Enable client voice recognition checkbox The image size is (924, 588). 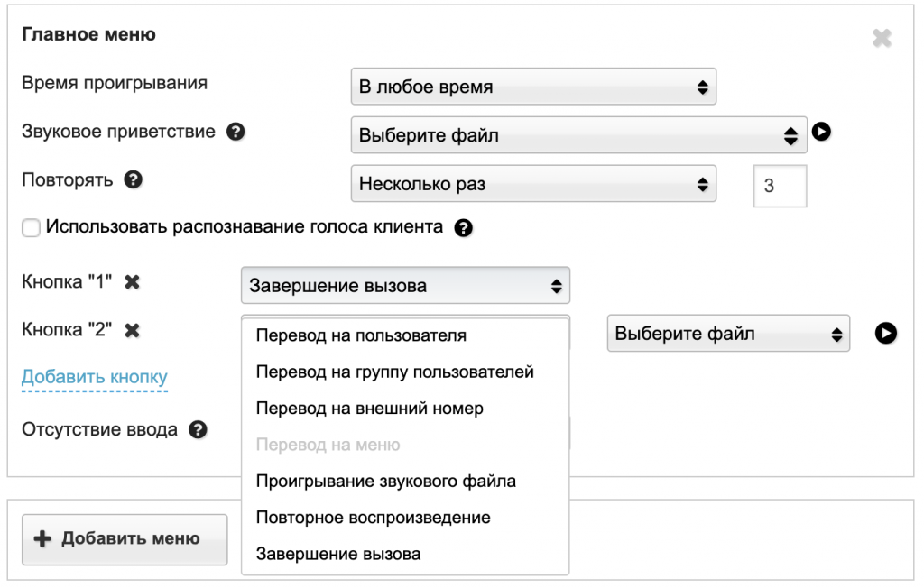point(32,228)
